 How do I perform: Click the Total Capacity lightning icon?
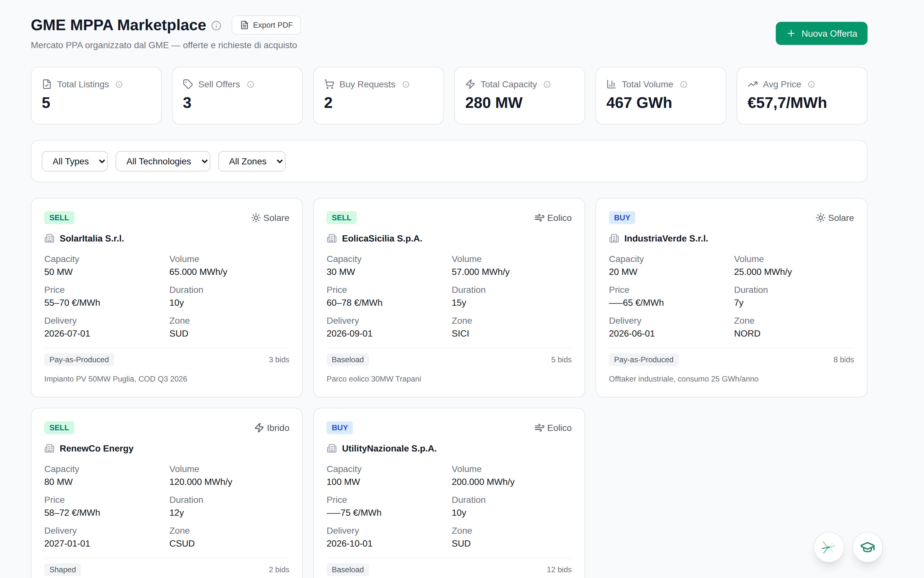click(470, 84)
